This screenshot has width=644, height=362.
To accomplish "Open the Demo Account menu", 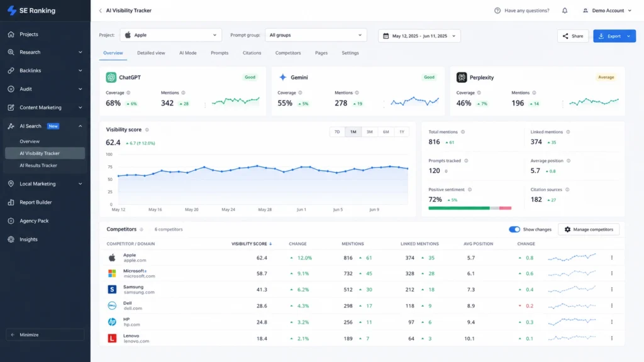I will [x=608, y=11].
